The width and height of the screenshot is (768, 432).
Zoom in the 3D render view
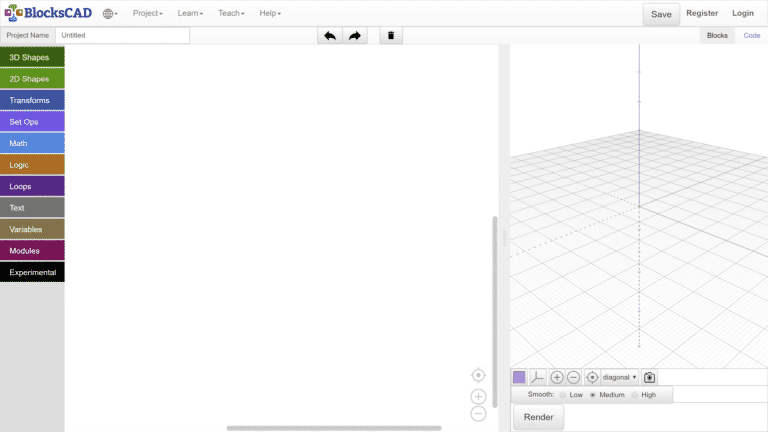coord(557,377)
